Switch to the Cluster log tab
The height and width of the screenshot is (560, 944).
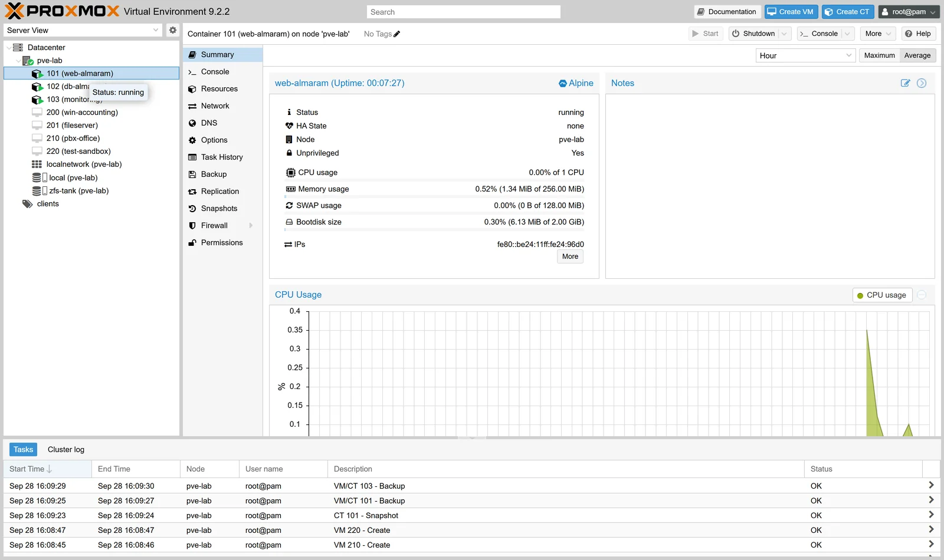66,450
